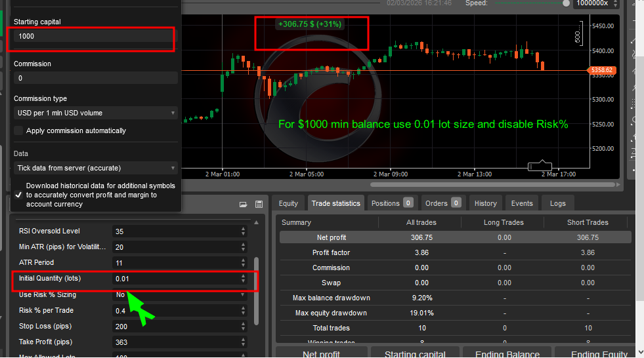Click the orange 5358.62 price label
The image size is (644, 358).
tap(602, 70)
